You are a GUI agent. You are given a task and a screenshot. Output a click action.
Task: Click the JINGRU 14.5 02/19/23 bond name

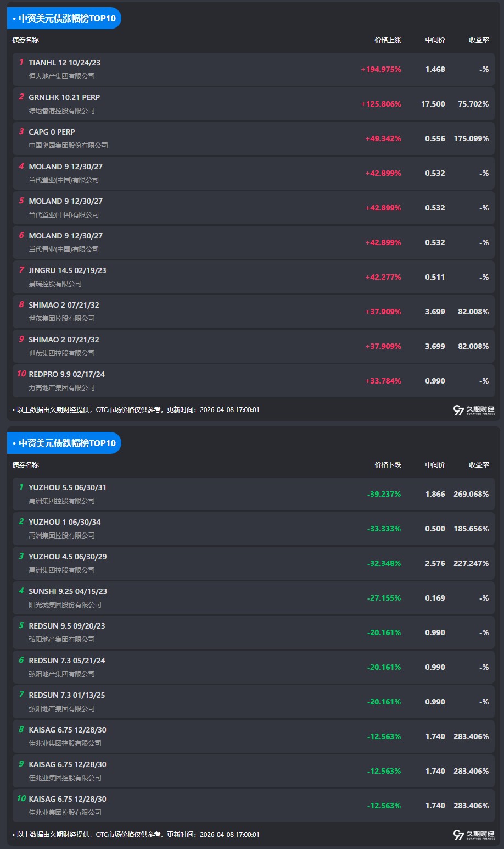click(67, 270)
